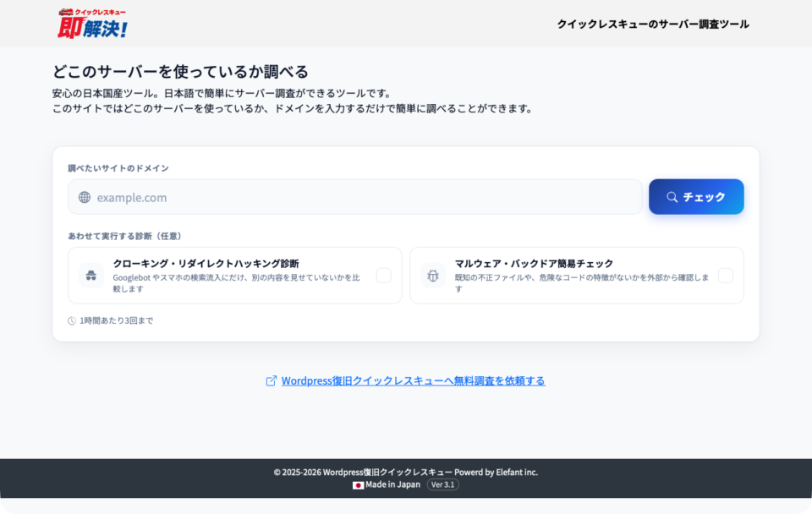Click the Japan flag icon in footer
812x514 pixels.
click(x=358, y=485)
